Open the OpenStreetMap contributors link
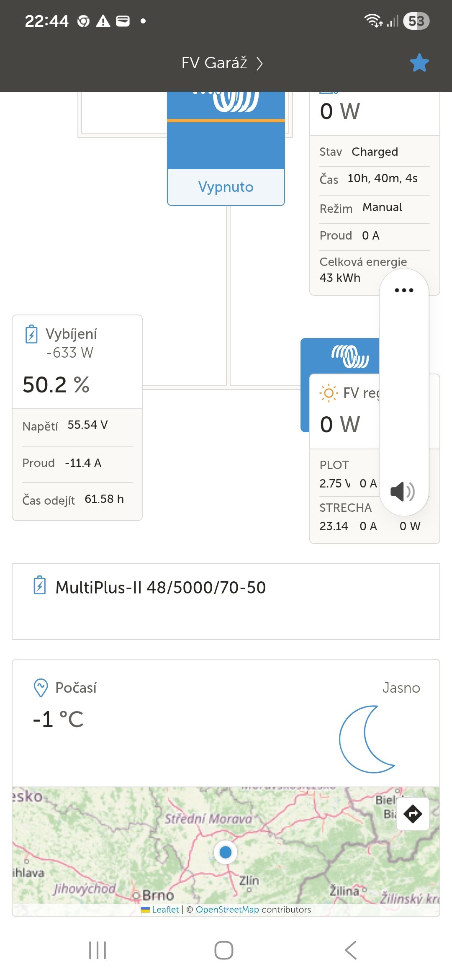 pos(227,910)
